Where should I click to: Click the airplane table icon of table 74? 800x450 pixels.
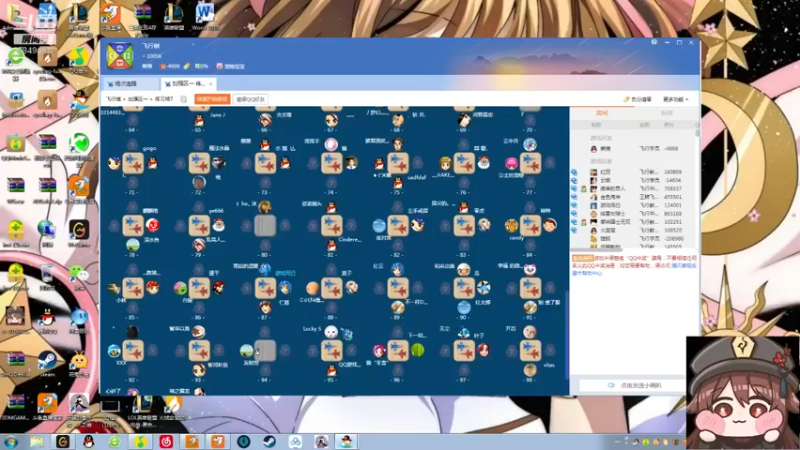point(332,163)
